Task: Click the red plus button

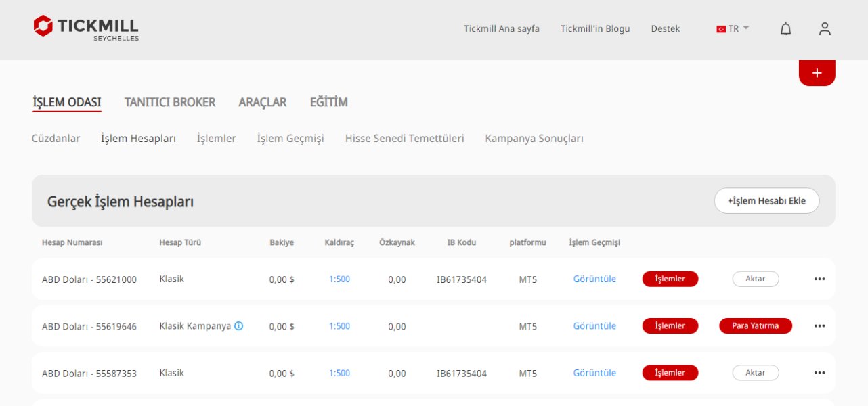Action: point(817,72)
